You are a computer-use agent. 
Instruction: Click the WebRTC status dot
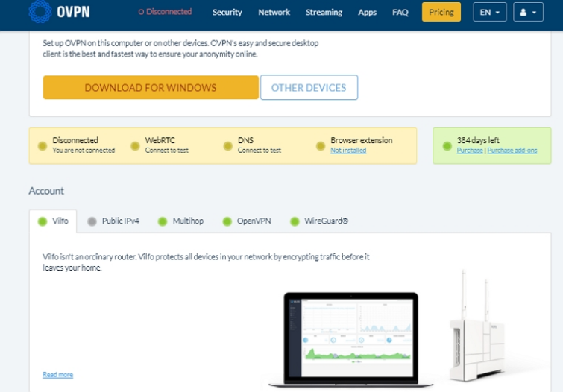(x=135, y=146)
